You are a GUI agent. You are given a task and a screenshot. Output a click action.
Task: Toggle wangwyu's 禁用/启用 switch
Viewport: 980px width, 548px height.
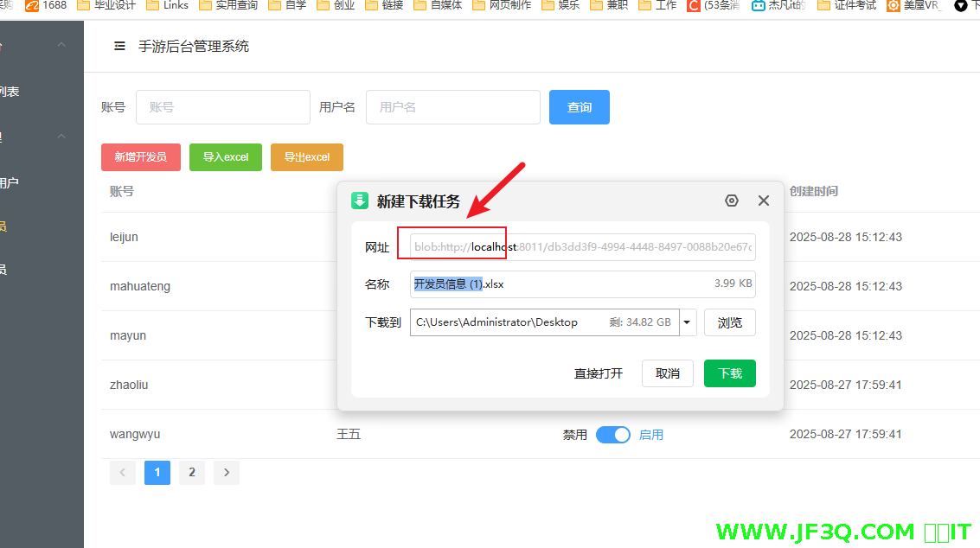(613, 435)
